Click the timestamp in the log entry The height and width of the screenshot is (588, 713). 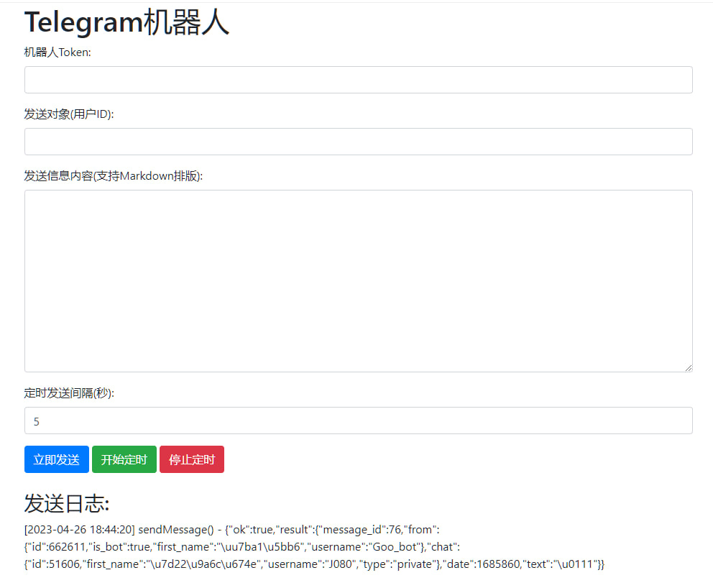76,530
